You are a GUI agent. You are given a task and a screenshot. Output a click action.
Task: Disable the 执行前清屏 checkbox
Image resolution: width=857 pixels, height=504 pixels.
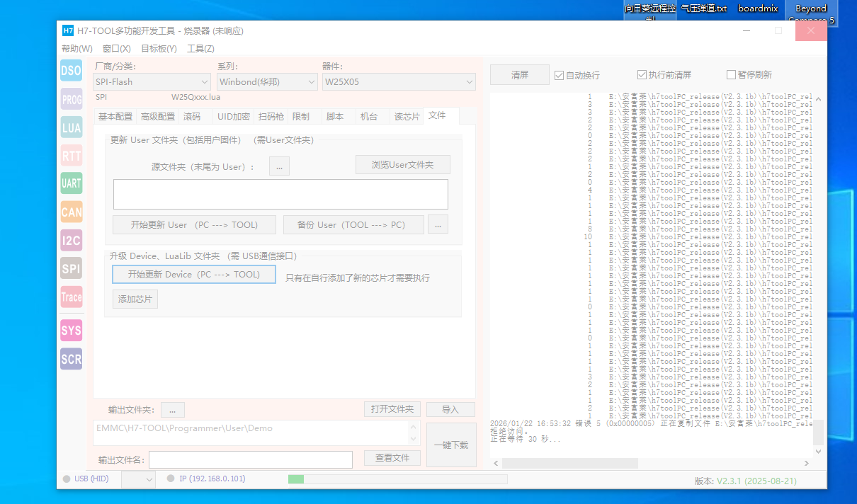[642, 75]
